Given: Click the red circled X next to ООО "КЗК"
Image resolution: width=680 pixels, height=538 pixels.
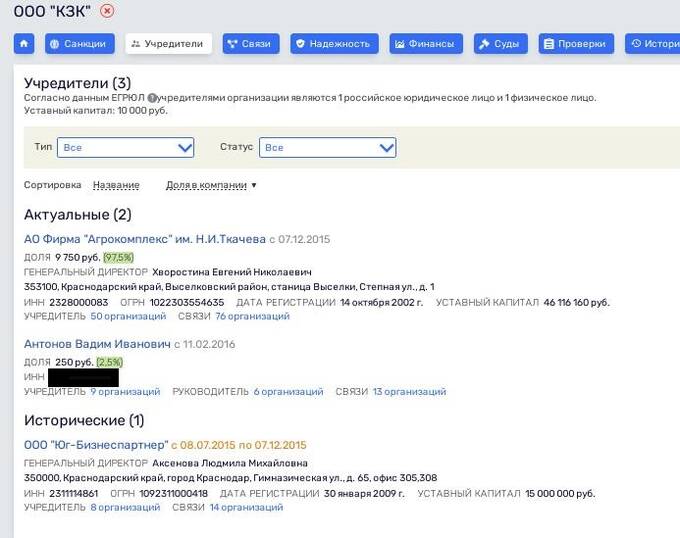Looking at the screenshot, I should (108, 11).
